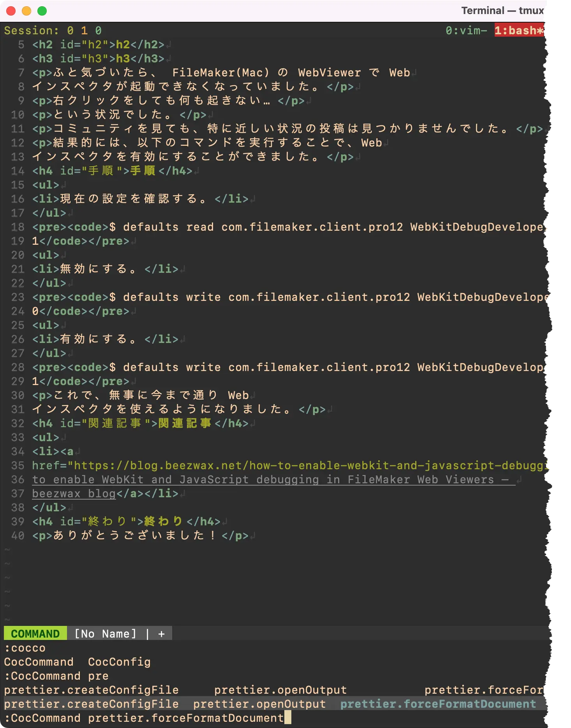Select highlighted prettier.forceFormatDocument wildmenu entry
Screen dimensions: 571x728
[x=438, y=704]
